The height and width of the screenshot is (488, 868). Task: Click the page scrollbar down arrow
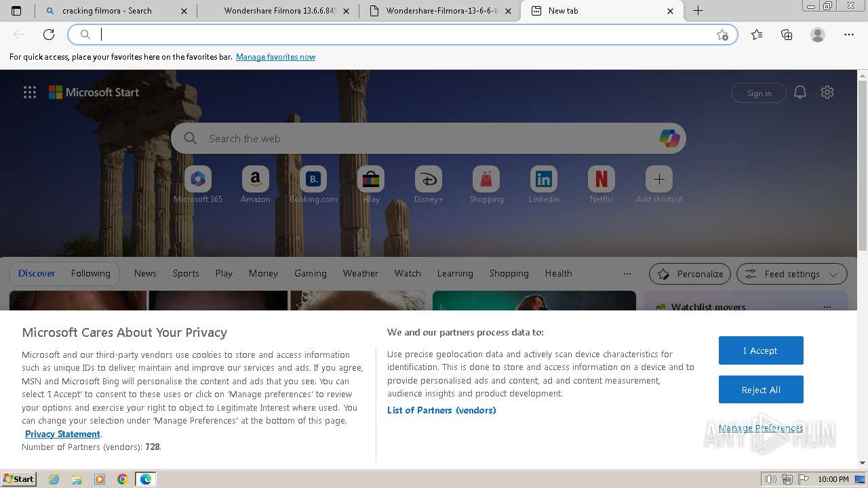[863, 463]
